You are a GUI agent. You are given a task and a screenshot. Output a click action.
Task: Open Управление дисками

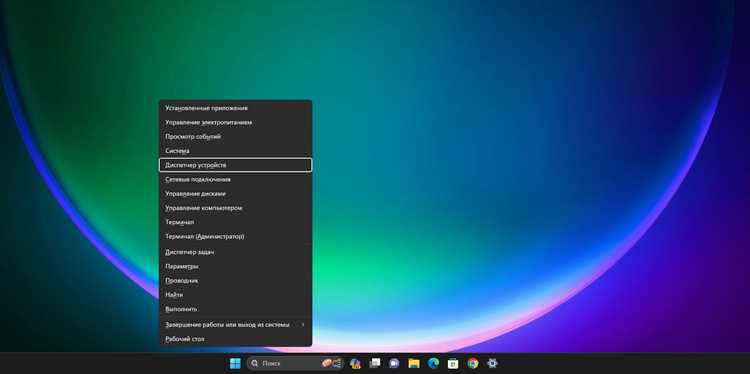[235, 194]
